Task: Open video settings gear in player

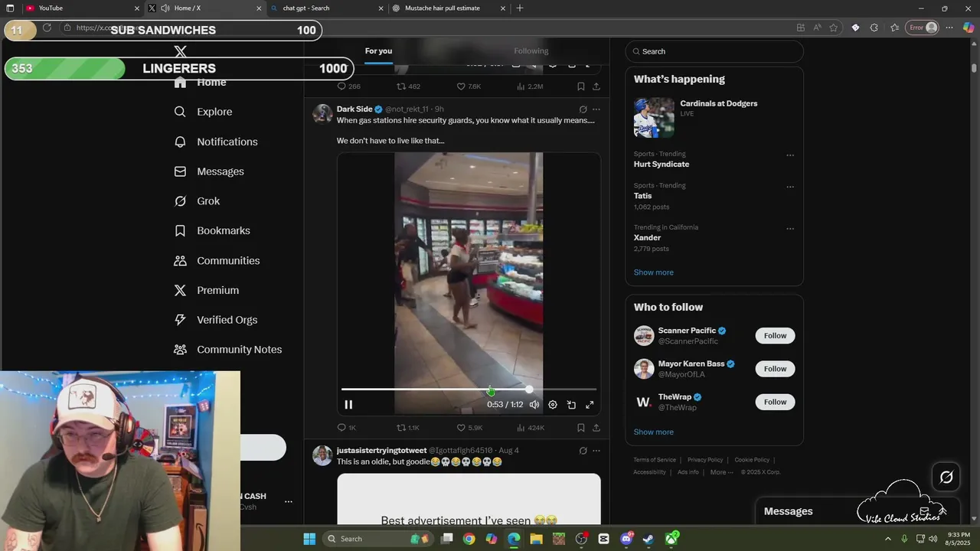Action: pos(553,405)
